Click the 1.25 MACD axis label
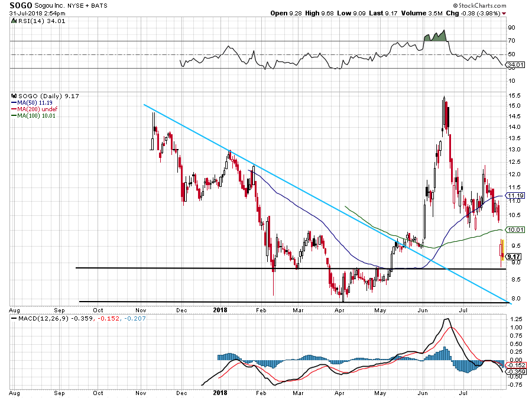This screenshot has width=532, height=398. point(516,319)
